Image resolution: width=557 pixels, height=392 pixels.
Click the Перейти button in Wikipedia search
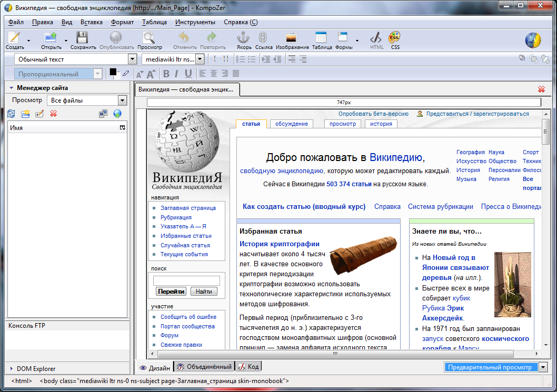(x=171, y=292)
